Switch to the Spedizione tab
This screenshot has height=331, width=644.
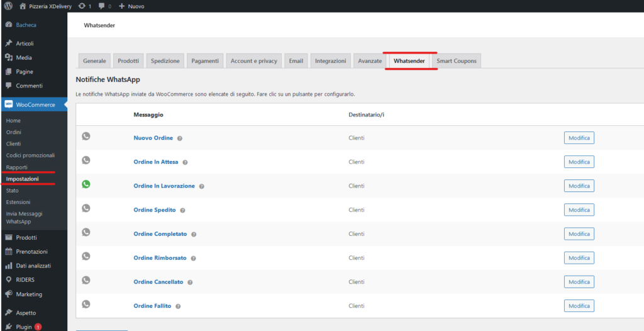[165, 61]
